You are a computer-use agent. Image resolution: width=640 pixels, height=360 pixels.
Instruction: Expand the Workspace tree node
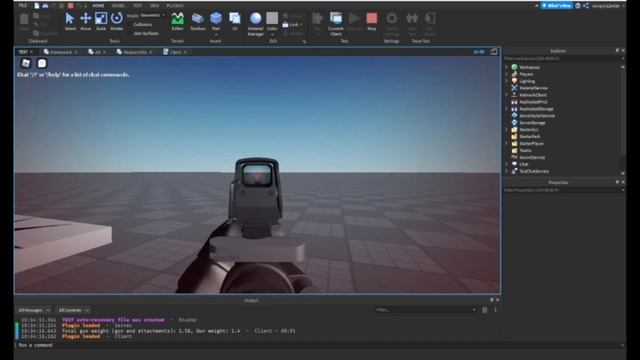[507, 67]
